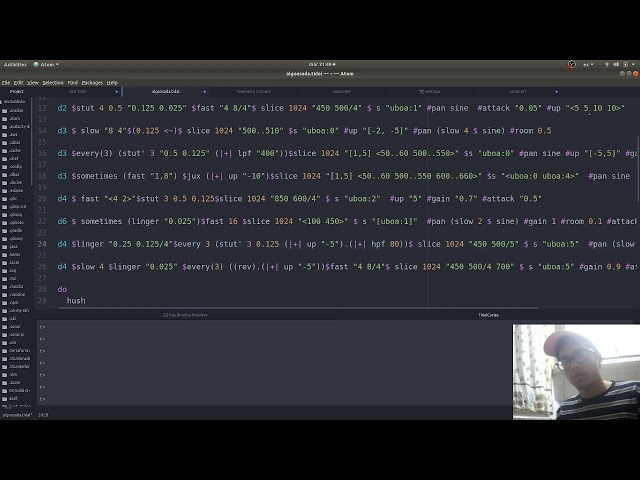The height and width of the screenshot is (480, 640).
Task: Click the .gradle folder icon
Action: tap(4, 230)
